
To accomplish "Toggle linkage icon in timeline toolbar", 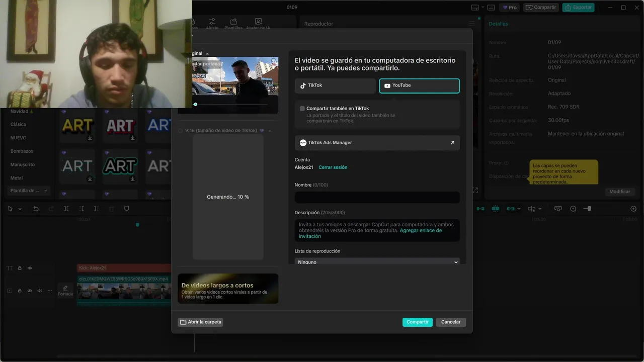I will [511, 209].
